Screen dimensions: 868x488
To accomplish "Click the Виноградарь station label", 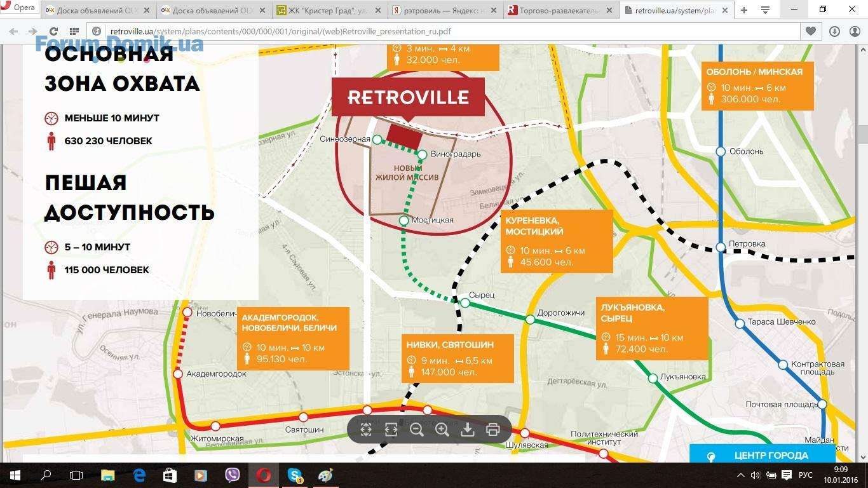I will tap(456, 154).
